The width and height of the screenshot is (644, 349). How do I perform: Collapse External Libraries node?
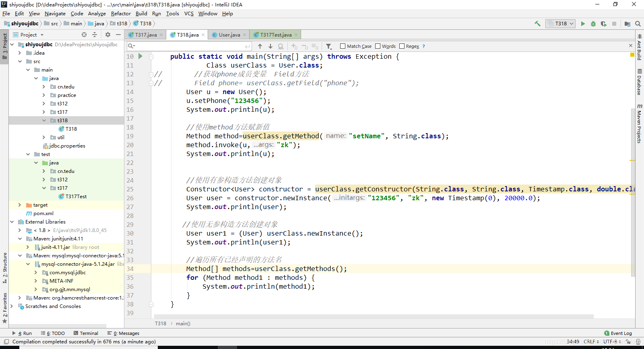(12, 222)
